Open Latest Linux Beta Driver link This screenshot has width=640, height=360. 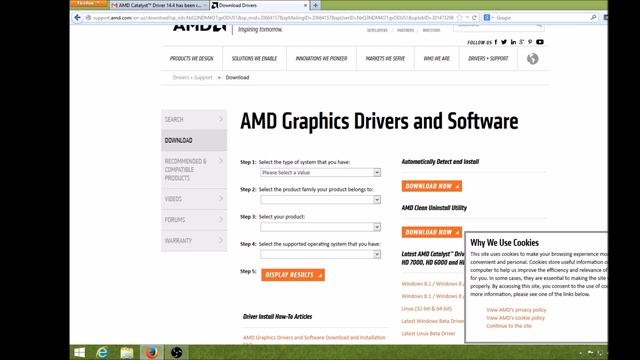tap(428, 333)
